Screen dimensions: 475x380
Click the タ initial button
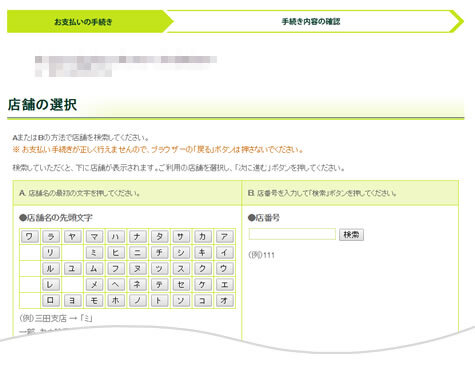[159, 237]
